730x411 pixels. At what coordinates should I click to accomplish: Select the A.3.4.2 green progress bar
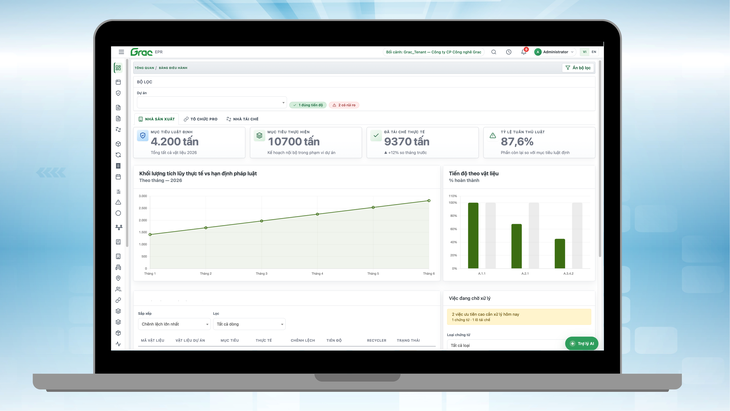pyautogui.click(x=560, y=254)
